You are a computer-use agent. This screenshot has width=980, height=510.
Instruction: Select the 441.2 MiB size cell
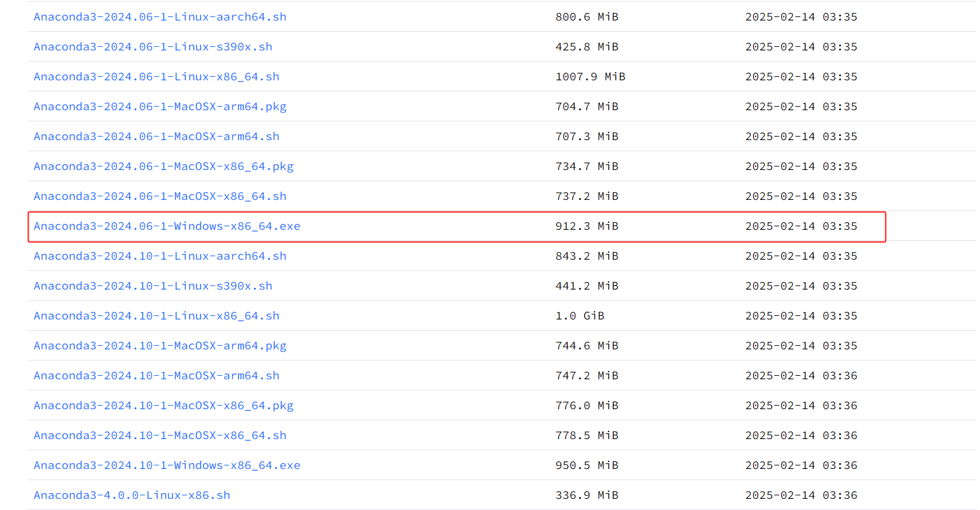587,286
